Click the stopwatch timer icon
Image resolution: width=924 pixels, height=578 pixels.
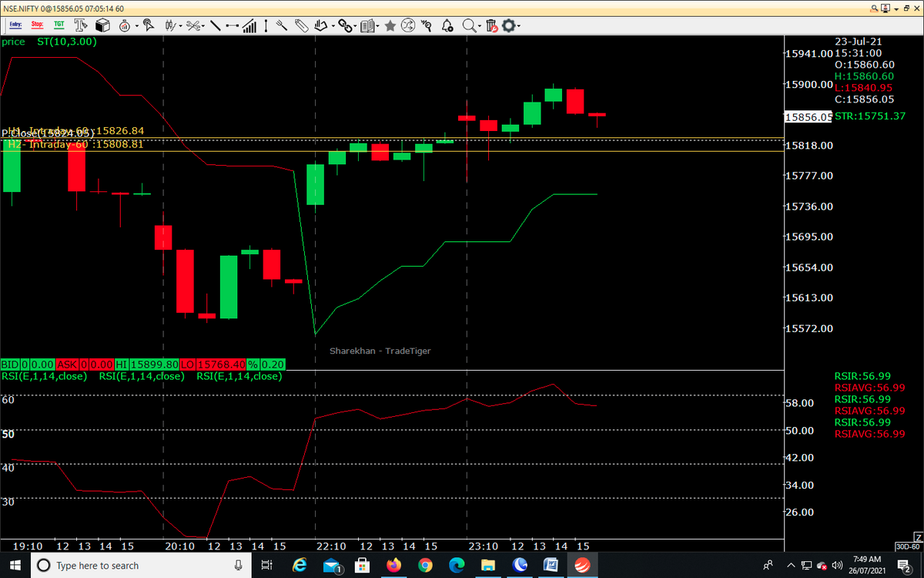pos(124,25)
